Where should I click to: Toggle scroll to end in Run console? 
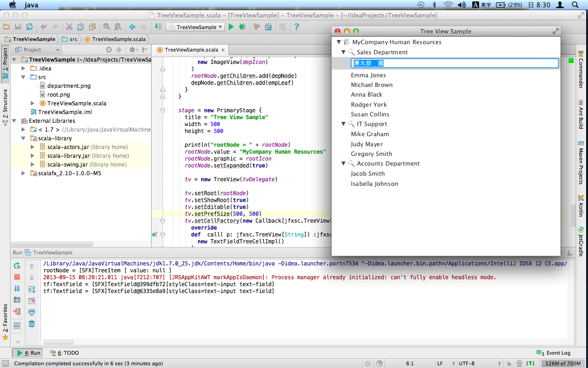(x=32, y=301)
